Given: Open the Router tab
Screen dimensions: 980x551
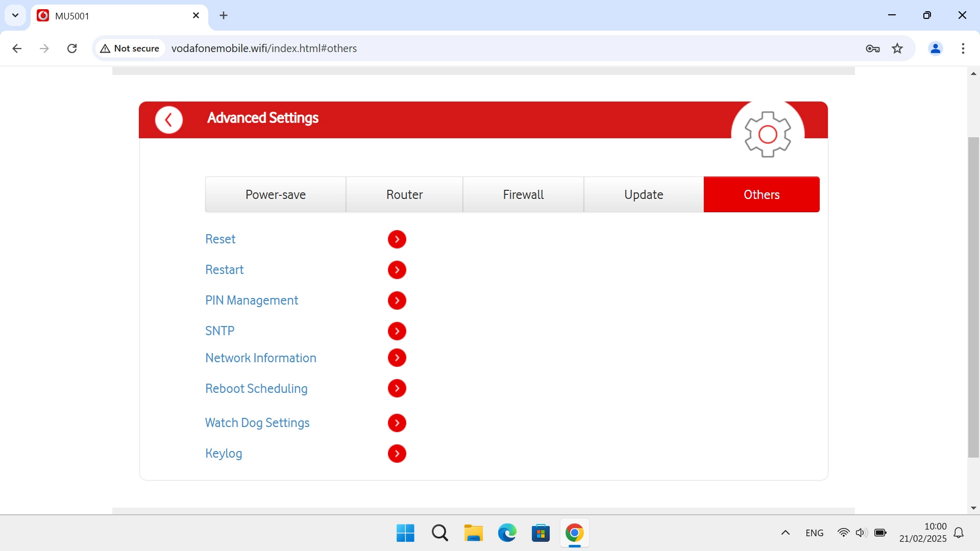Looking at the screenshot, I should [x=404, y=194].
